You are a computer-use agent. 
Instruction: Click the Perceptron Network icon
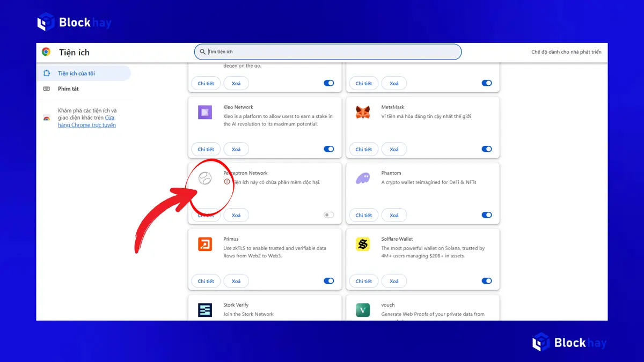pyautogui.click(x=205, y=178)
